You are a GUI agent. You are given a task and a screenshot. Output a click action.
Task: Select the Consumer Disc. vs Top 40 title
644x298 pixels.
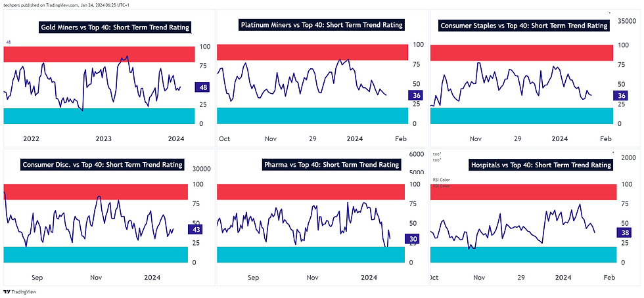pyautogui.click(x=102, y=164)
